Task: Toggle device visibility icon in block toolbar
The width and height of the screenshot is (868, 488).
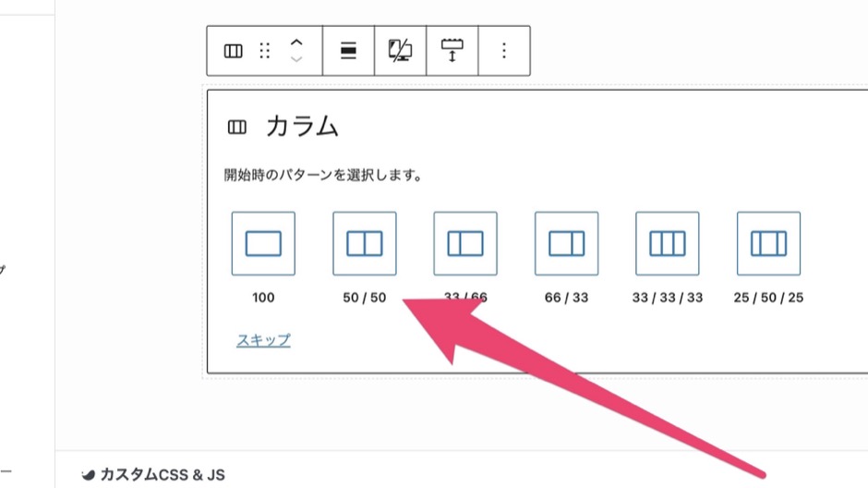Action: tap(400, 51)
